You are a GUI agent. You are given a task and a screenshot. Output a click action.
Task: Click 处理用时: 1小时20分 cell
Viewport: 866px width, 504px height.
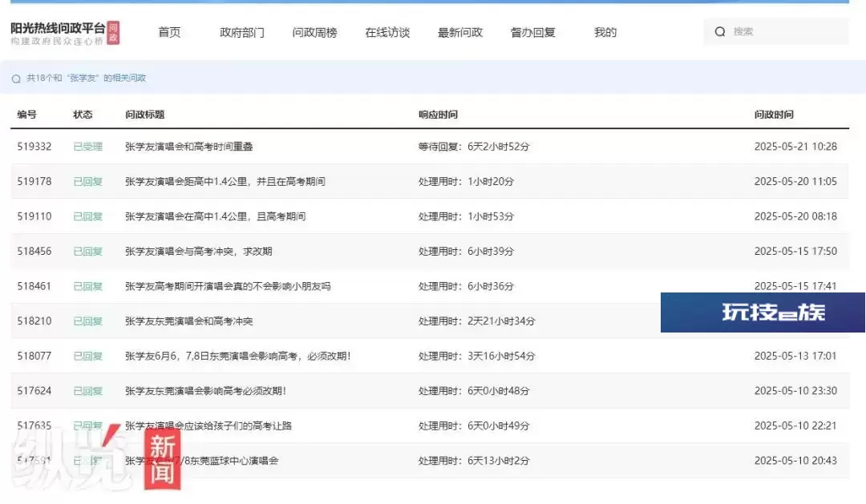[466, 181]
